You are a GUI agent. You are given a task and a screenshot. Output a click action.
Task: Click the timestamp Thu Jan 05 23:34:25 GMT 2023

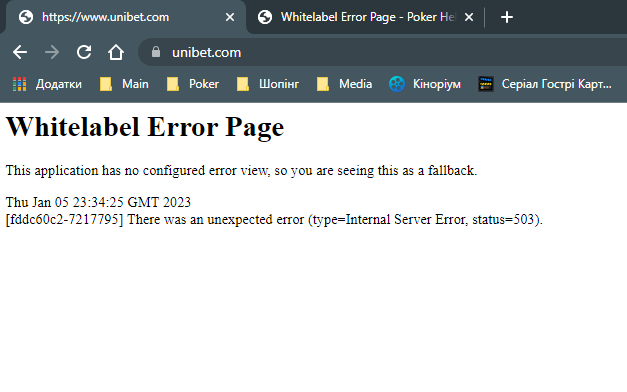coord(98,202)
